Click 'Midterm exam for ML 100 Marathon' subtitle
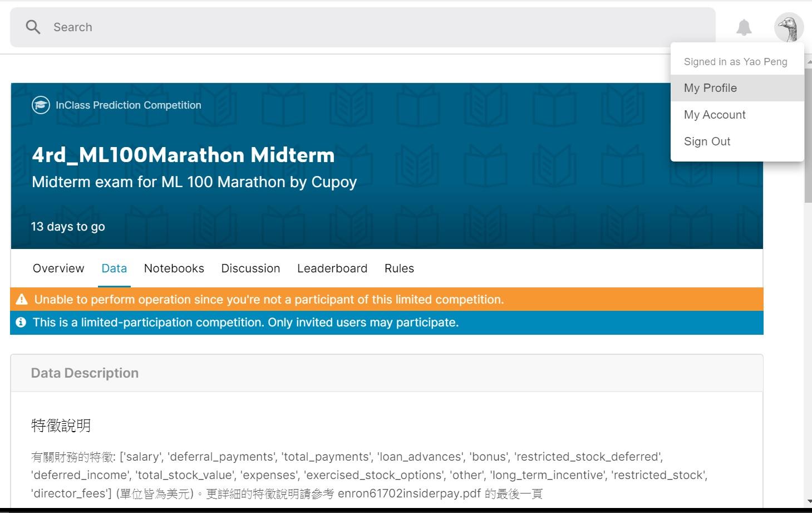Screen dimensions: 812x513 pyautogui.click(x=194, y=182)
